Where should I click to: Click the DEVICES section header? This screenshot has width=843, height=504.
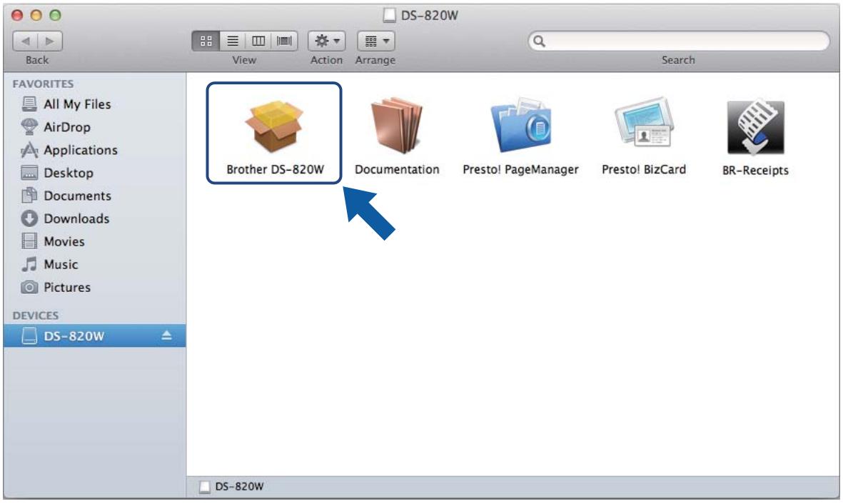(x=36, y=316)
